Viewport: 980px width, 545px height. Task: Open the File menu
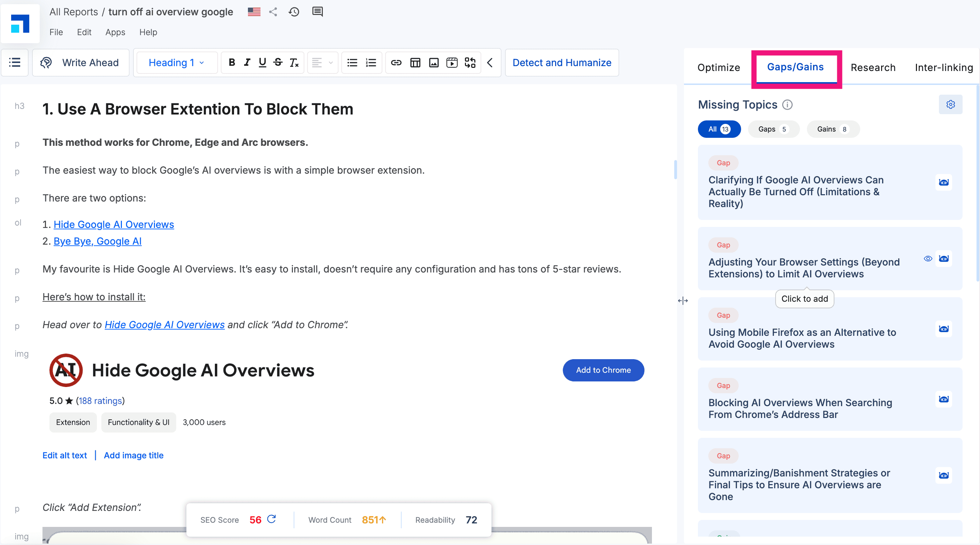pyautogui.click(x=56, y=32)
